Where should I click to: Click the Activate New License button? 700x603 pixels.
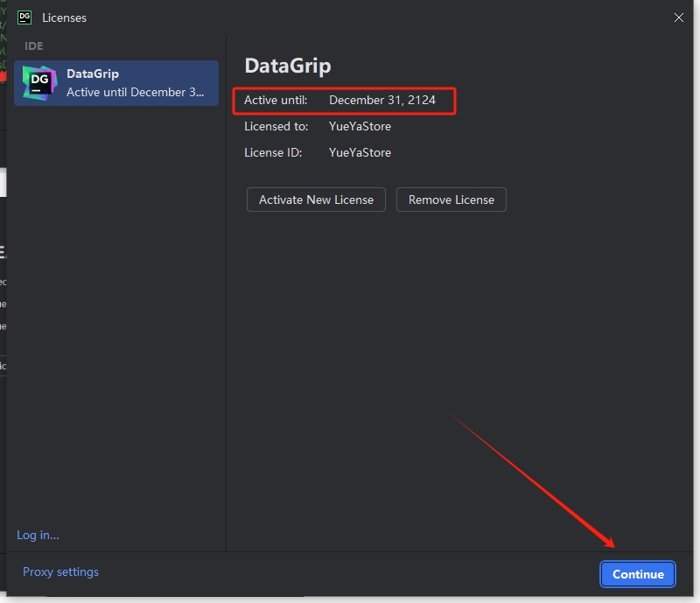[315, 200]
